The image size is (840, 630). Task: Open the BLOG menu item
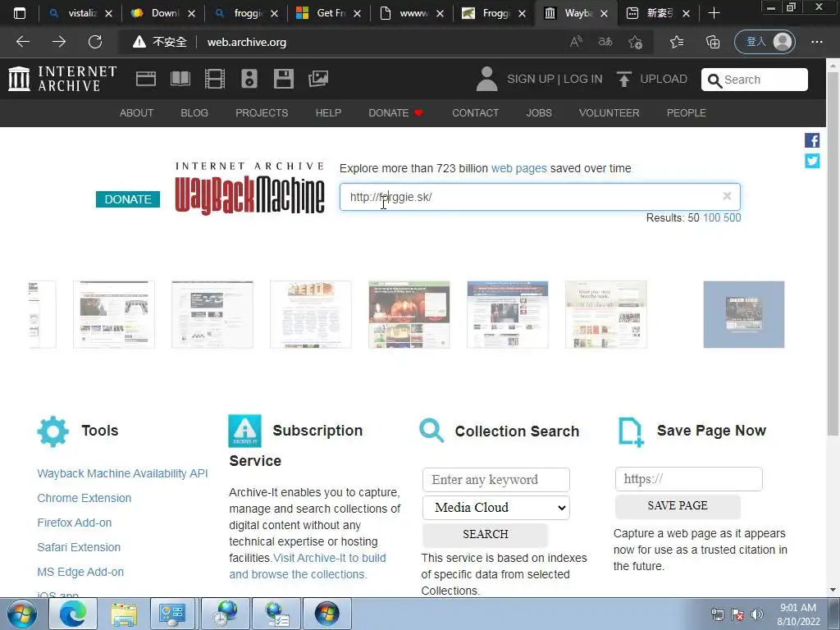click(x=194, y=113)
